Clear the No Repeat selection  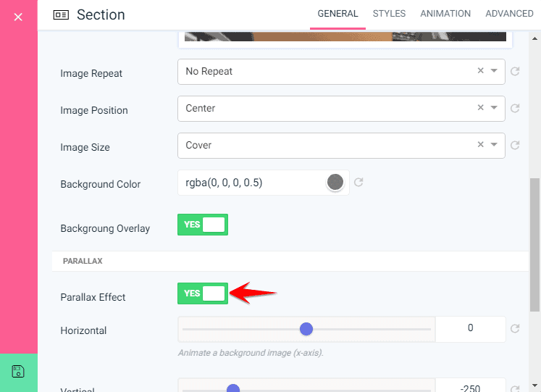[x=480, y=71]
